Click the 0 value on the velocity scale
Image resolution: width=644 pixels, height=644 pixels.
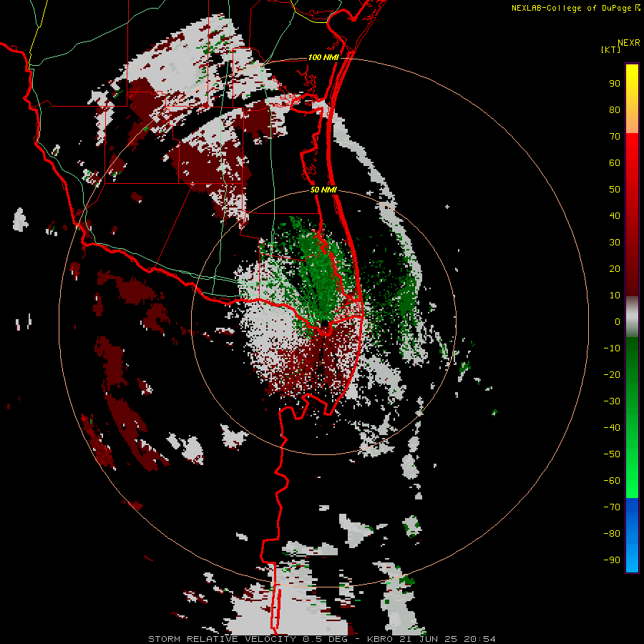coord(618,322)
